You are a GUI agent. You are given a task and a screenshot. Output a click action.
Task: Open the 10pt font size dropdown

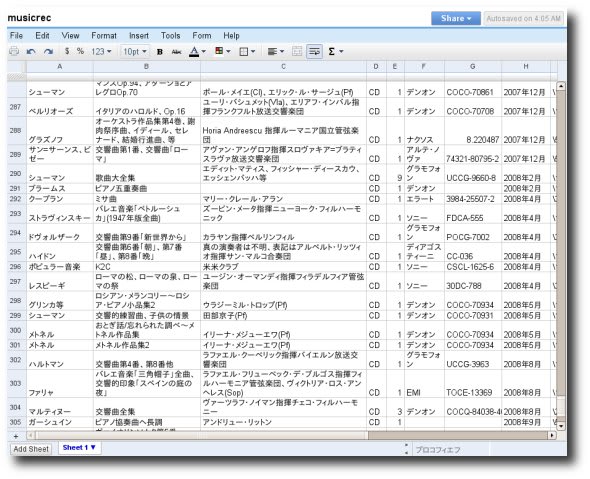pos(135,52)
